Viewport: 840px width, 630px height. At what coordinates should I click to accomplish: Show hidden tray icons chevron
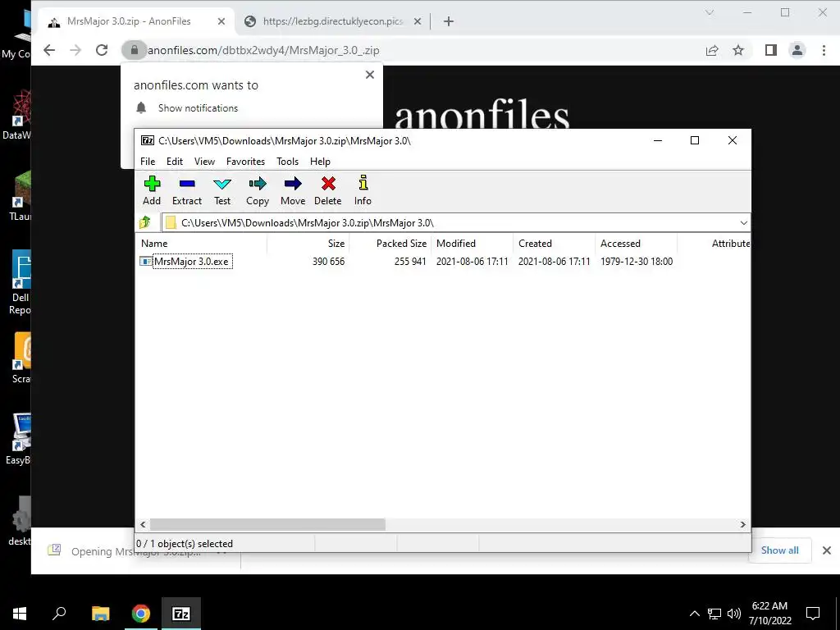coord(694,614)
